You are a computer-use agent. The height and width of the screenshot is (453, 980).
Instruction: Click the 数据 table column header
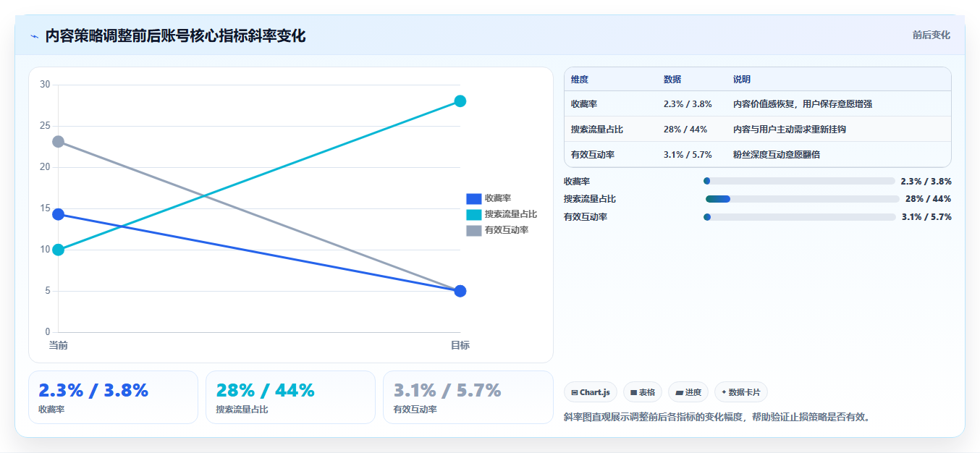[x=672, y=80]
